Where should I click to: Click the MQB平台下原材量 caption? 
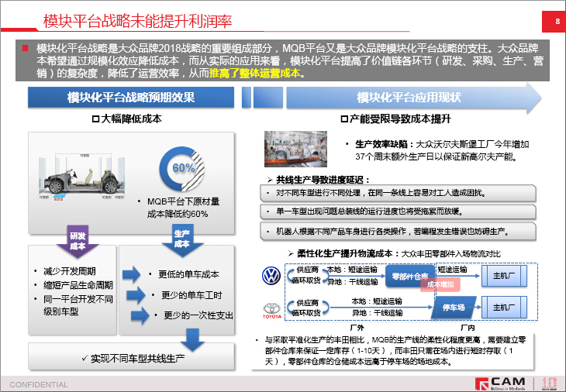pyautogui.click(x=183, y=208)
